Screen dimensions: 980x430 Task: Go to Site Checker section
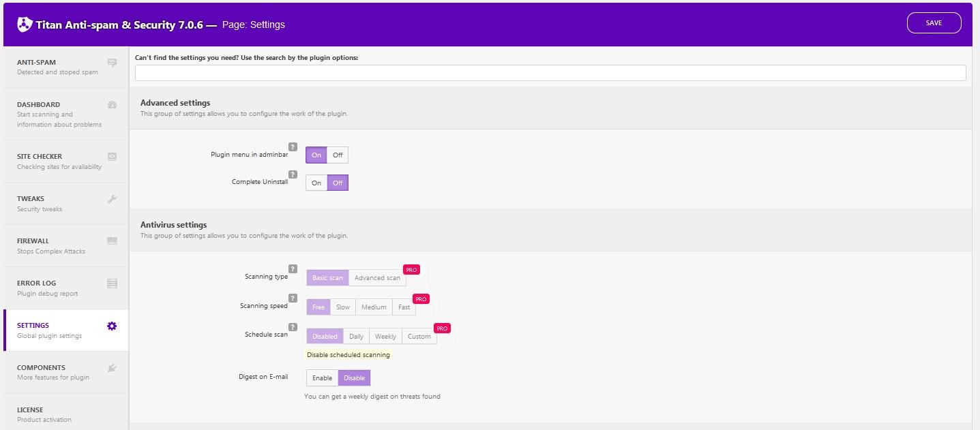[65, 162]
